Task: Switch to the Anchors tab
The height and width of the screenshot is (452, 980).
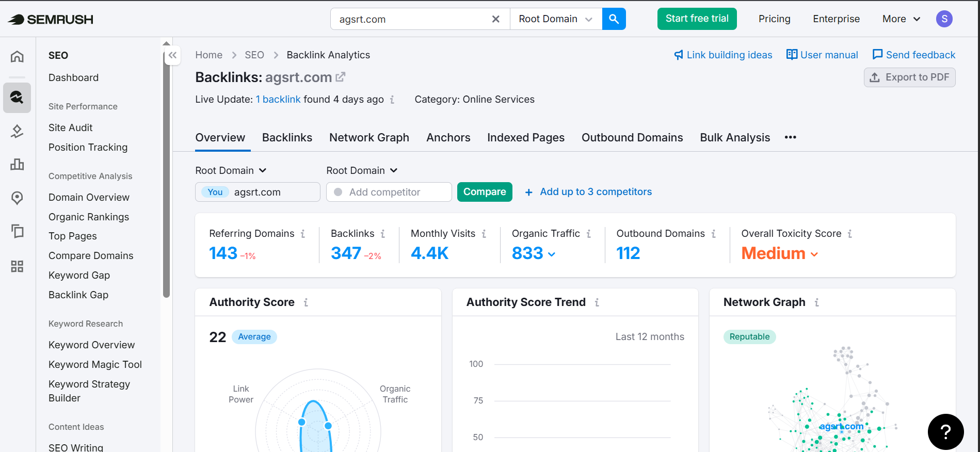Action: (x=448, y=138)
